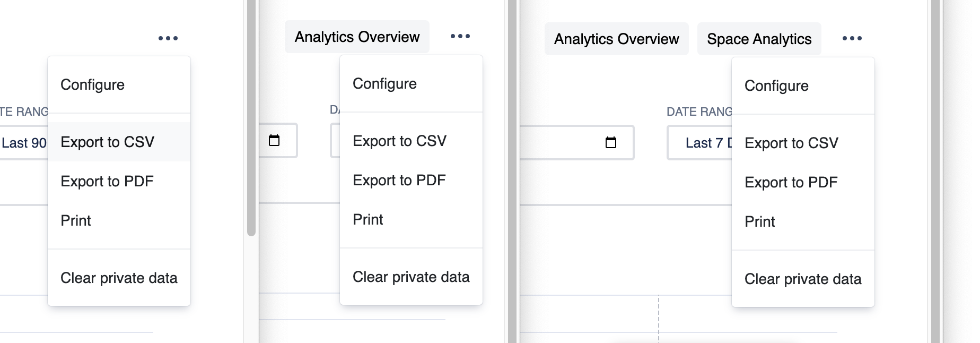
Task: Choose Clear private data in the middle menu
Action: coord(411,277)
